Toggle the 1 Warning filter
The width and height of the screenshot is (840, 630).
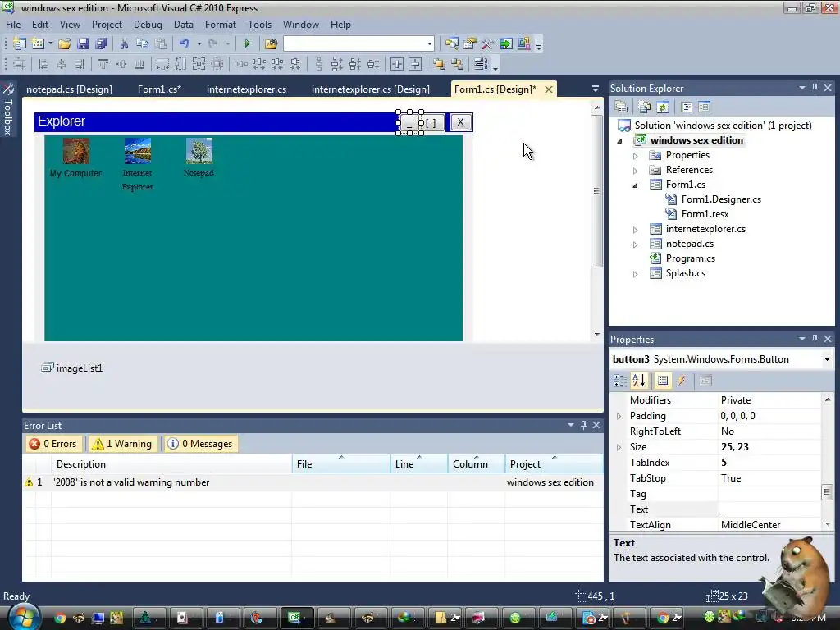(123, 444)
